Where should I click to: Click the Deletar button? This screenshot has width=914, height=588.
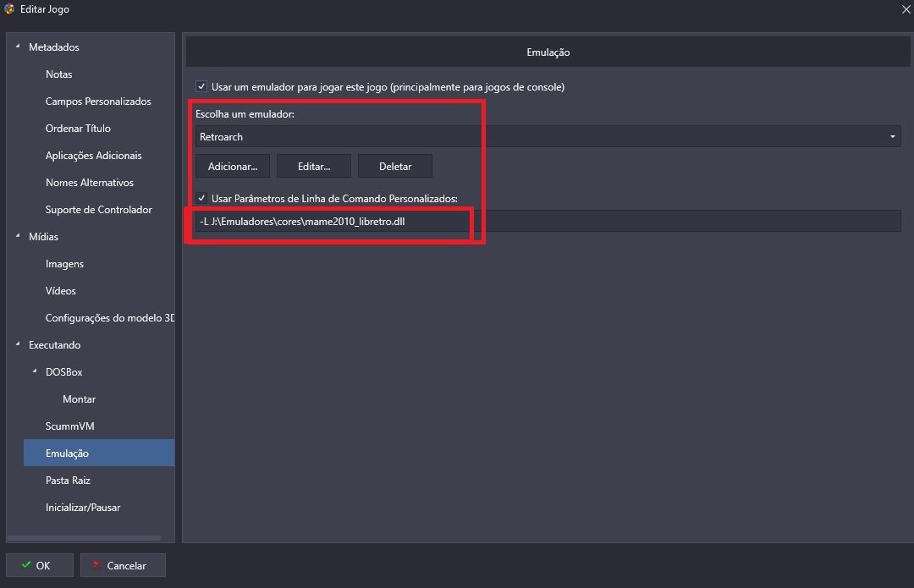pyautogui.click(x=395, y=166)
